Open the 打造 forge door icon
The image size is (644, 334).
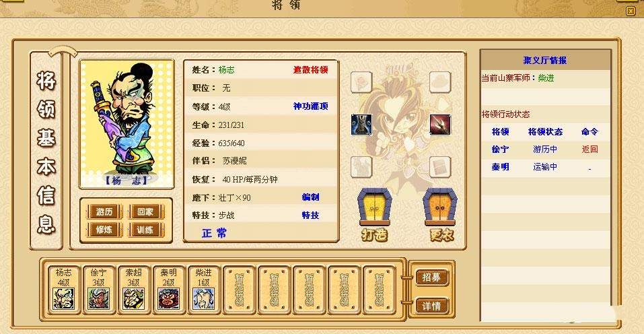pos(375,214)
